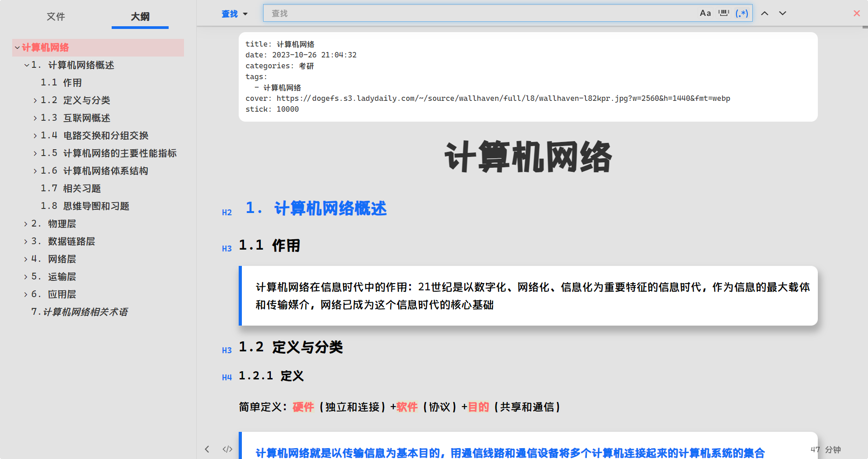Viewport: 868px width, 459px height.
Task: Expand the 2. 物理层 outline section
Action: pyautogui.click(x=26, y=224)
